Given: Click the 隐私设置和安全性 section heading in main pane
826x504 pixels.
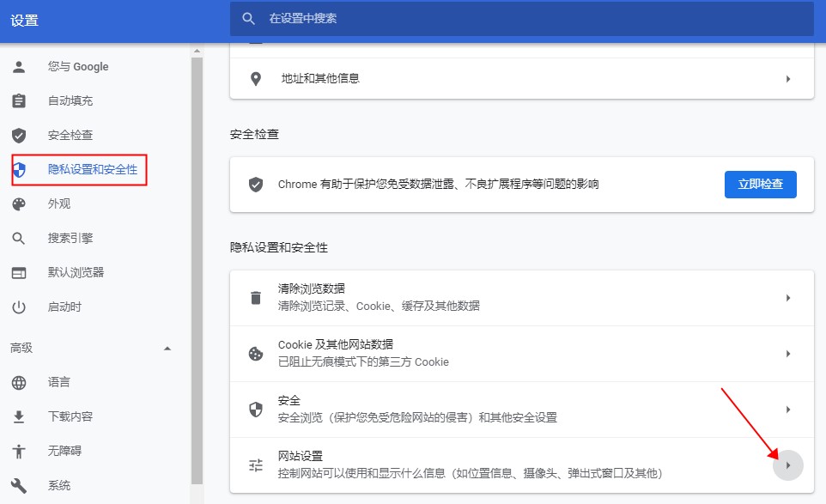Looking at the screenshot, I should tap(279, 247).
